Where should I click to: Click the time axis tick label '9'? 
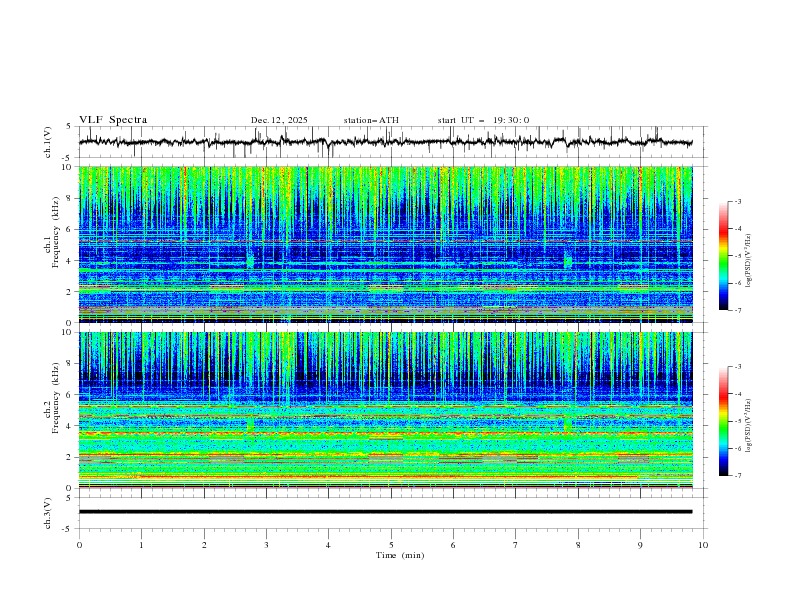(x=640, y=545)
